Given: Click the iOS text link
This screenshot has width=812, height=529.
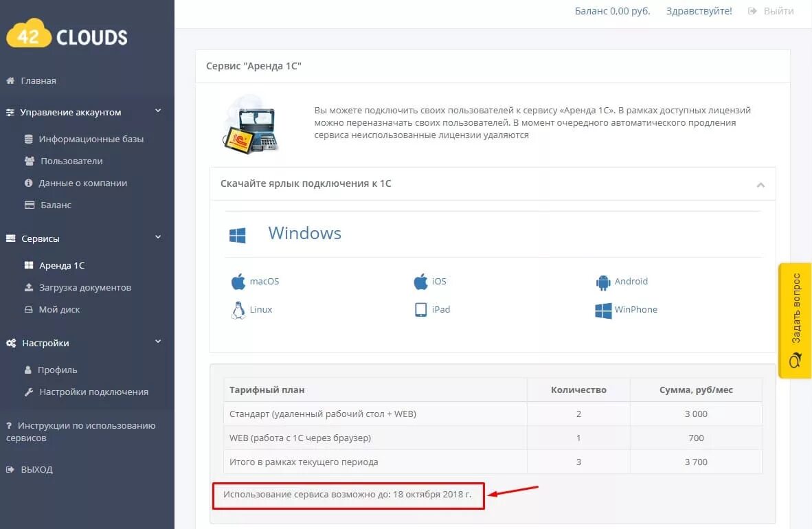Looking at the screenshot, I should [439, 282].
